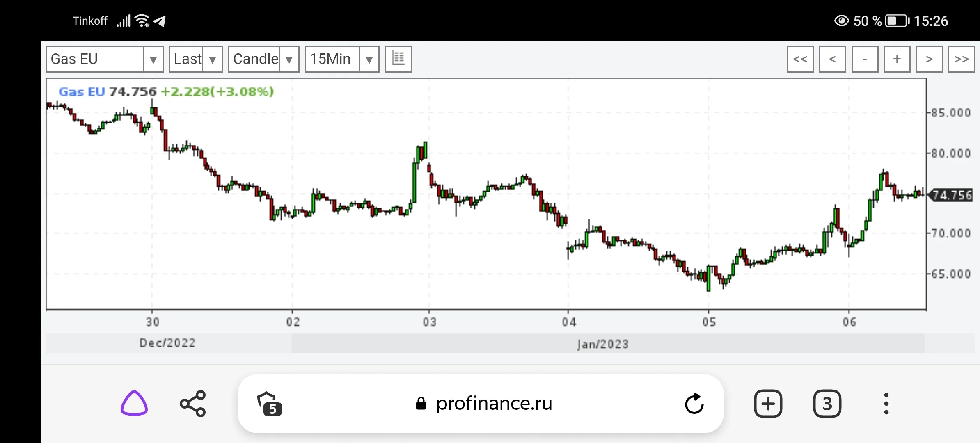
Task: Move chart back with < button
Action: coord(832,59)
